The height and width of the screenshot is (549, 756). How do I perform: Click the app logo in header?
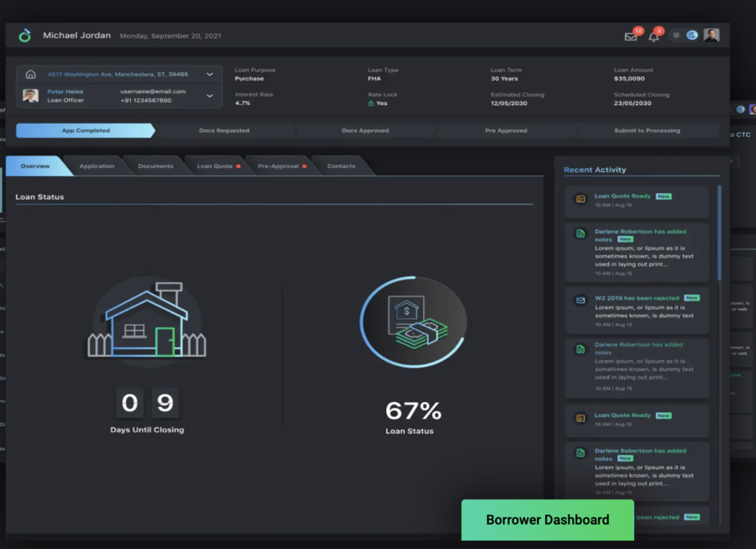(25, 35)
